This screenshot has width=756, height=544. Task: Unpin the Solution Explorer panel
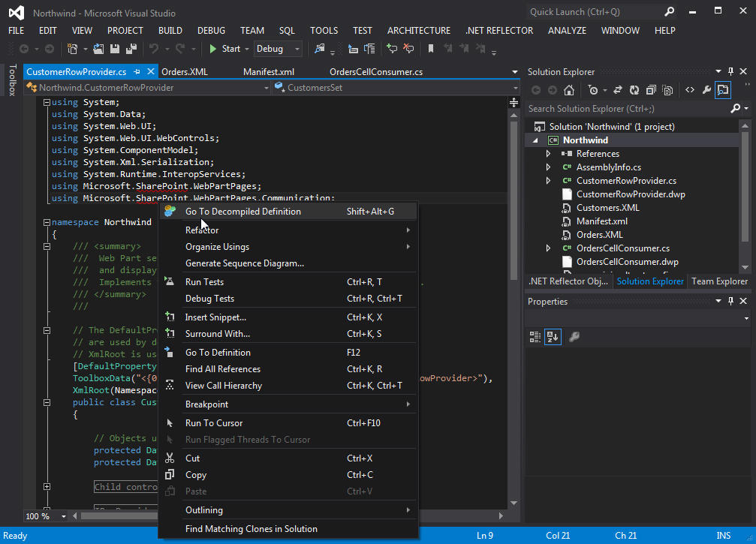(730, 71)
